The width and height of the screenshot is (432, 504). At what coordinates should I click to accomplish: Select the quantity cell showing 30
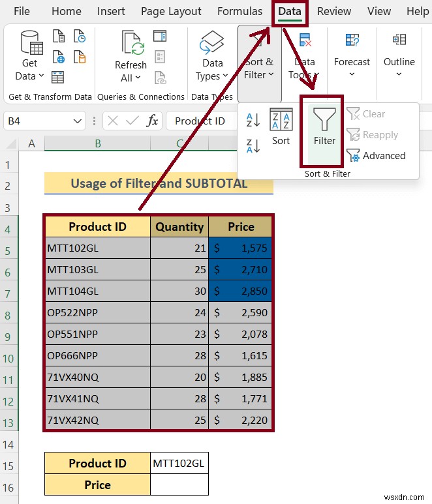point(179,291)
